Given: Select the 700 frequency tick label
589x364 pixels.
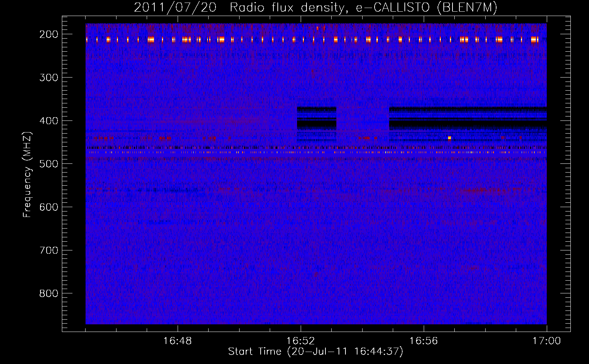Looking at the screenshot, I should 49,250.
